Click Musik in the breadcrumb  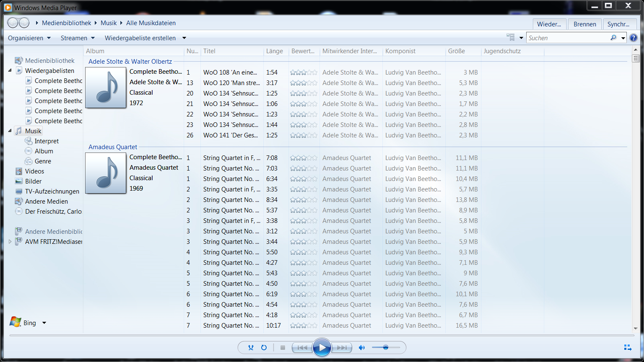click(x=109, y=23)
